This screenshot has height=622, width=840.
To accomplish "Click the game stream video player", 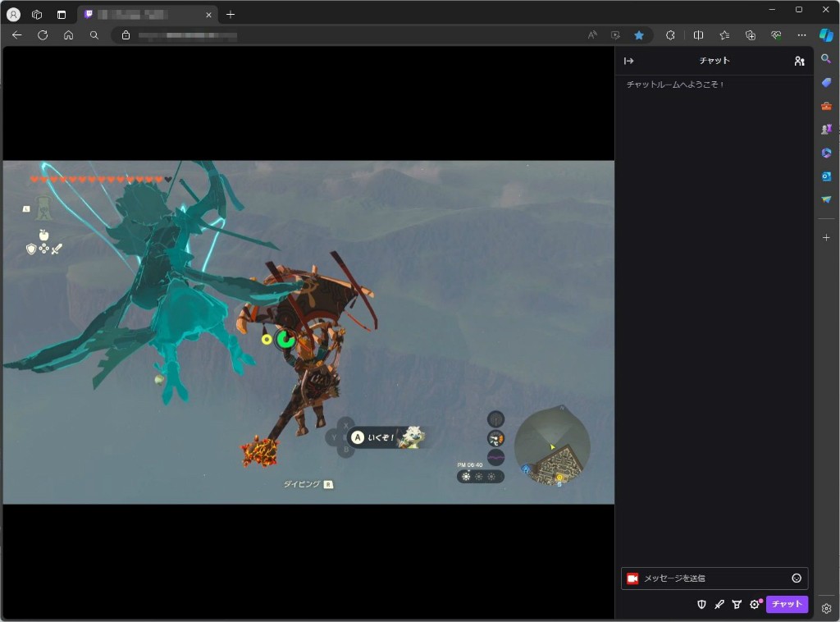I will pos(308,332).
